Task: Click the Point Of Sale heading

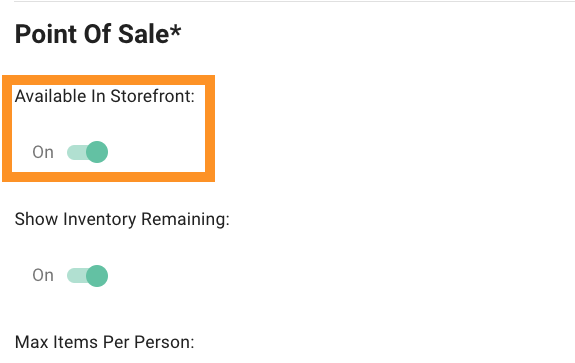Action: 98,34
